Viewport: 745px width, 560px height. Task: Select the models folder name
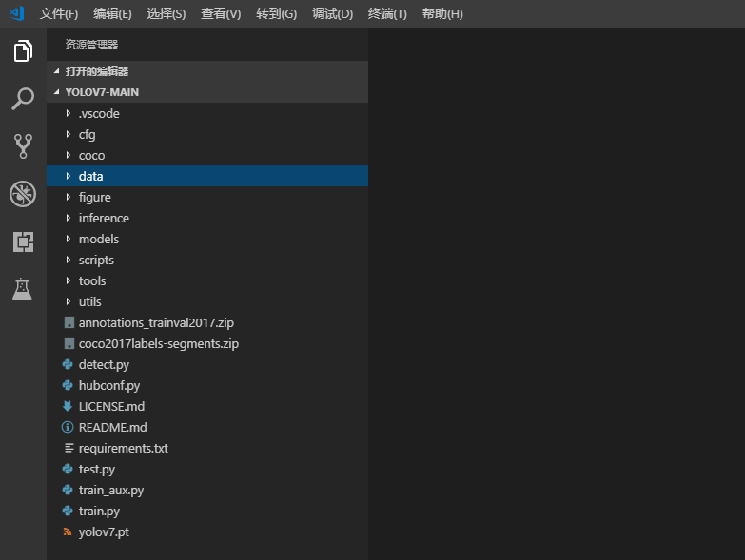(99, 239)
